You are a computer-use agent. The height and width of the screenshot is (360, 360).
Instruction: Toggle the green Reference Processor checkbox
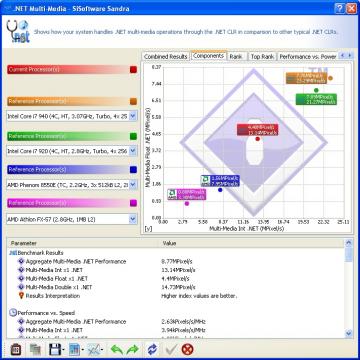pos(133,136)
